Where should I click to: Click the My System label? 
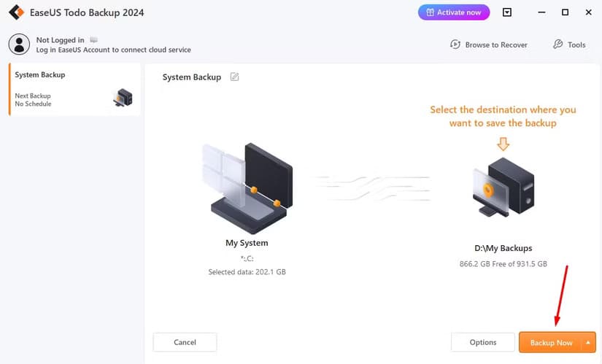[x=247, y=243]
